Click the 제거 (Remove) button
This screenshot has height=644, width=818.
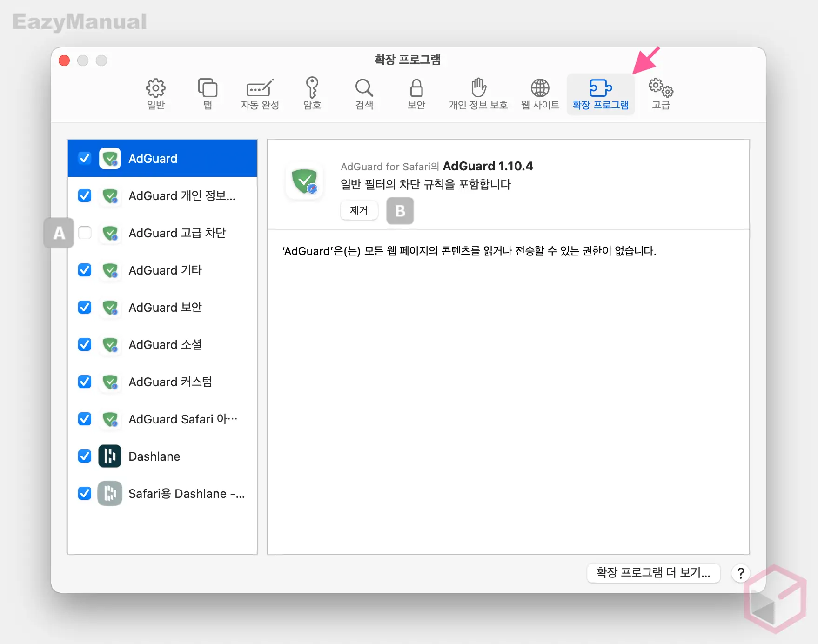point(359,210)
